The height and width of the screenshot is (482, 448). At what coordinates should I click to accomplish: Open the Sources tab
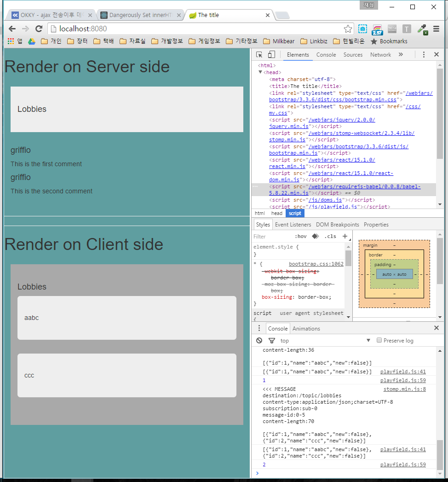(x=353, y=55)
